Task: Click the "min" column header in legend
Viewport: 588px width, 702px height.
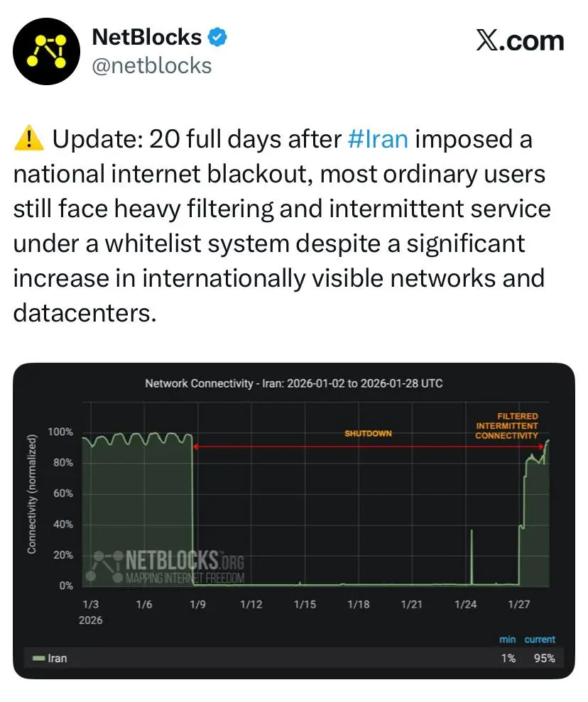Action: coord(507,640)
